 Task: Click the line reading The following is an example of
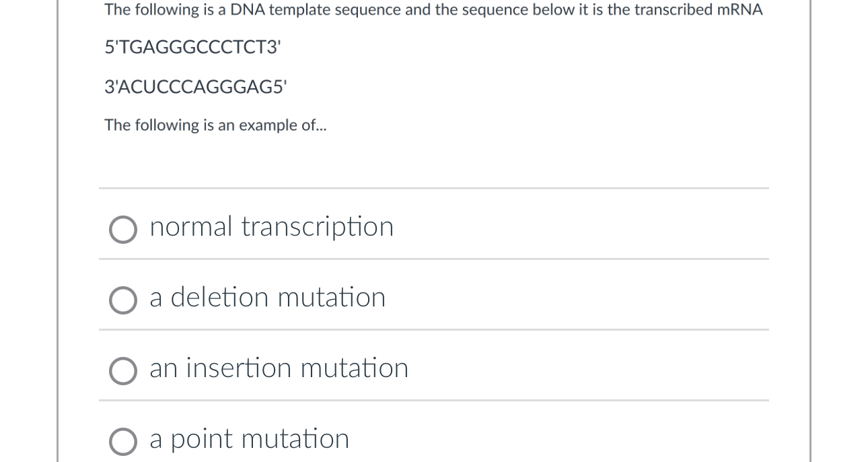[x=215, y=125]
